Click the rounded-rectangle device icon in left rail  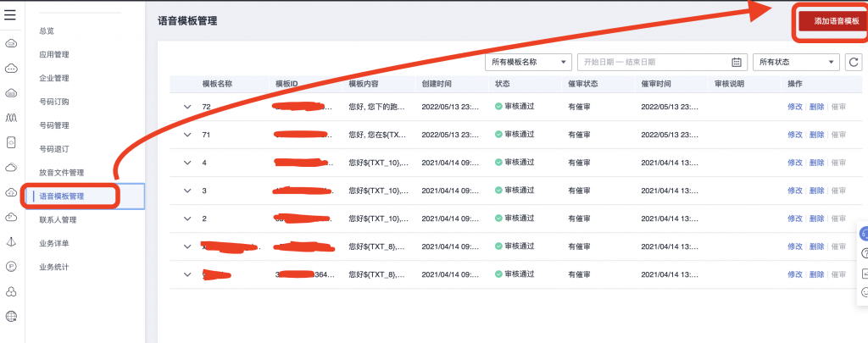(10, 143)
